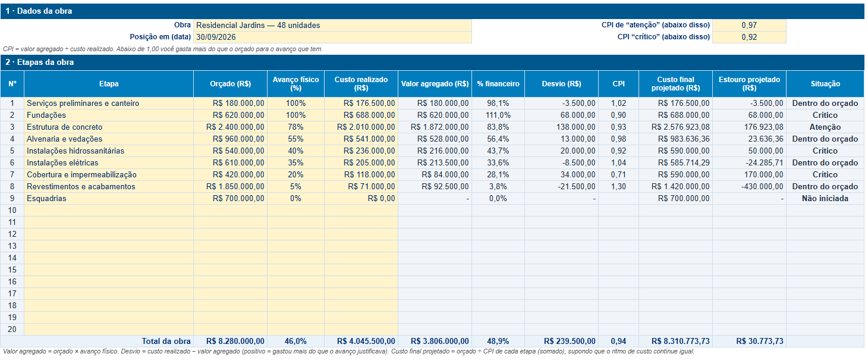Click the total realized cost R$ 4.045.500,00

361,341
